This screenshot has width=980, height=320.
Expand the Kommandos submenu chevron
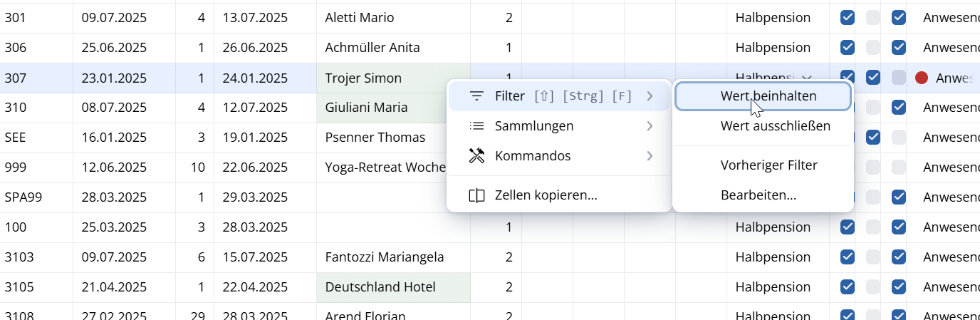pos(650,156)
